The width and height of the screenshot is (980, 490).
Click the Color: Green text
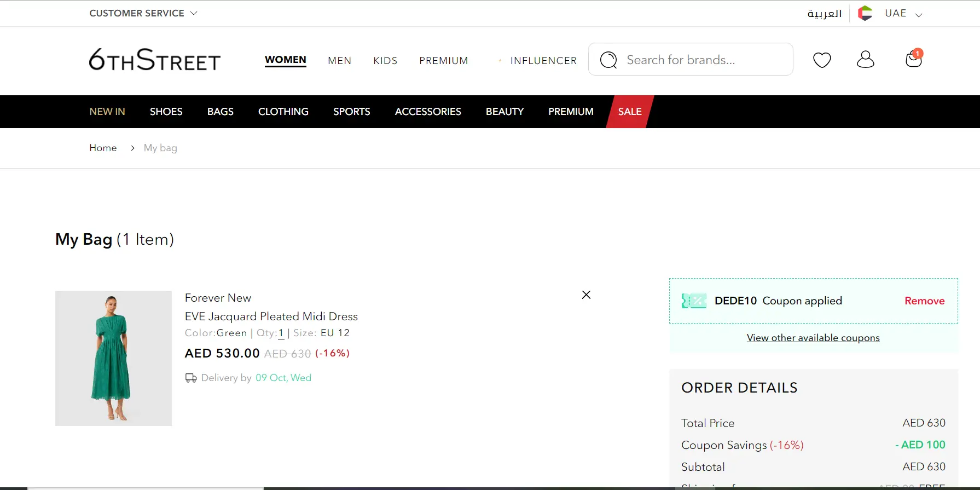pos(216,333)
